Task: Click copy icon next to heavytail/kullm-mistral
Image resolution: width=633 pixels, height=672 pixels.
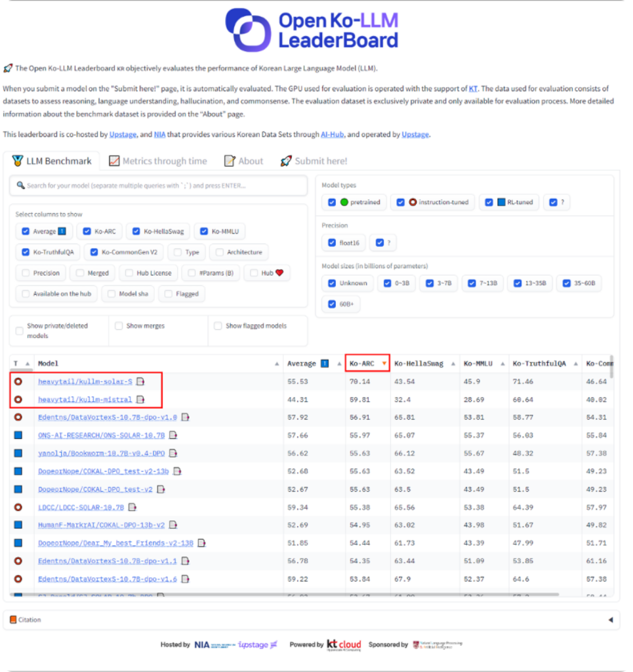Action: pos(140,399)
